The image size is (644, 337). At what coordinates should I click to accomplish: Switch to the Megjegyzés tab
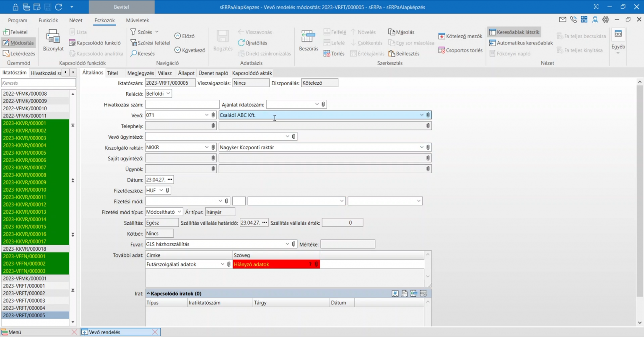click(140, 73)
